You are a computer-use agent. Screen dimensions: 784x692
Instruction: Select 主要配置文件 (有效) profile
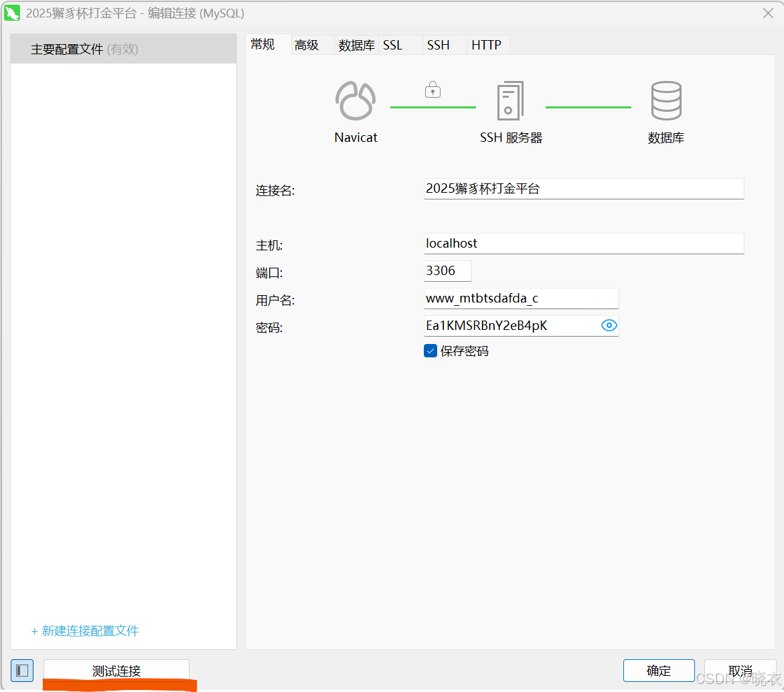click(x=123, y=49)
